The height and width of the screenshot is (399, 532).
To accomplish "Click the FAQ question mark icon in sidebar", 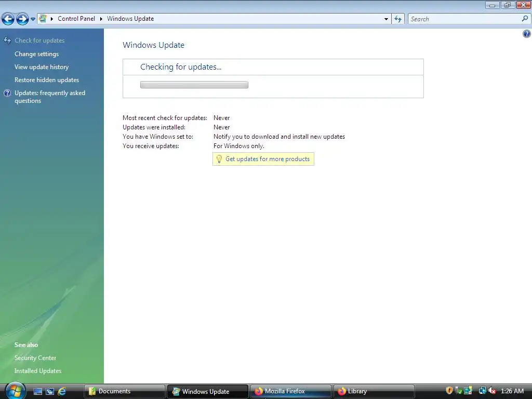I will coord(7,93).
